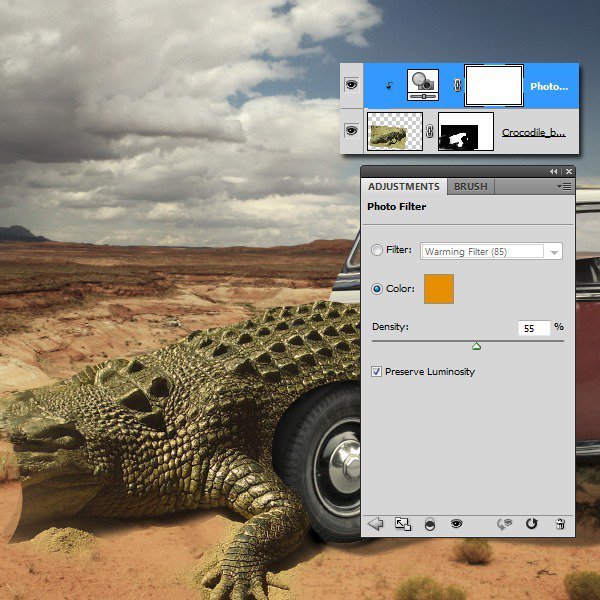Click the clip to layer circle icon
Image resolution: width=600 pixels, height=600 pixels.
[x=430, y=524]
